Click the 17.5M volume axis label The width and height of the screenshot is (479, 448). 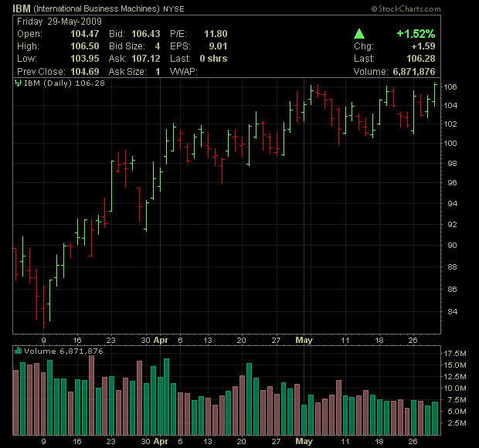454,353
